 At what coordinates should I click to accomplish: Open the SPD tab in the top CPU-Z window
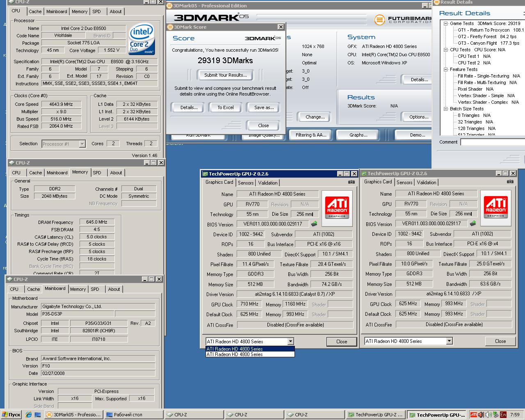coord(97,11)
